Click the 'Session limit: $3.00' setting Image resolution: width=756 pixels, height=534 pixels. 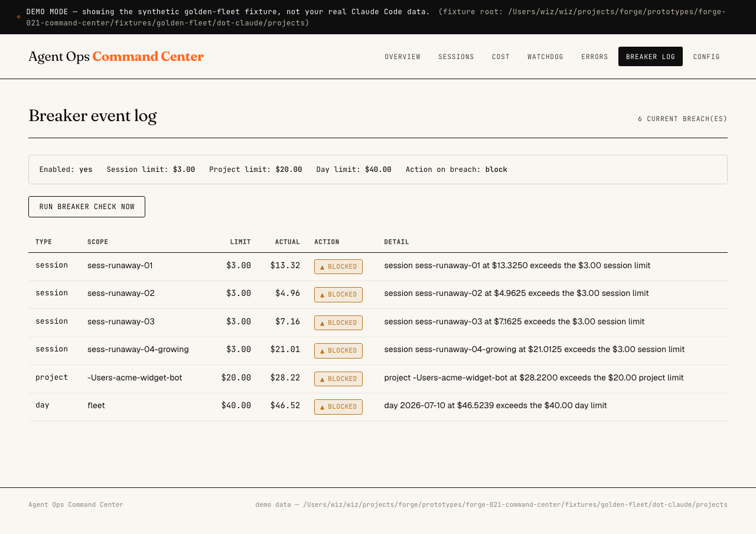coord(151,170)
